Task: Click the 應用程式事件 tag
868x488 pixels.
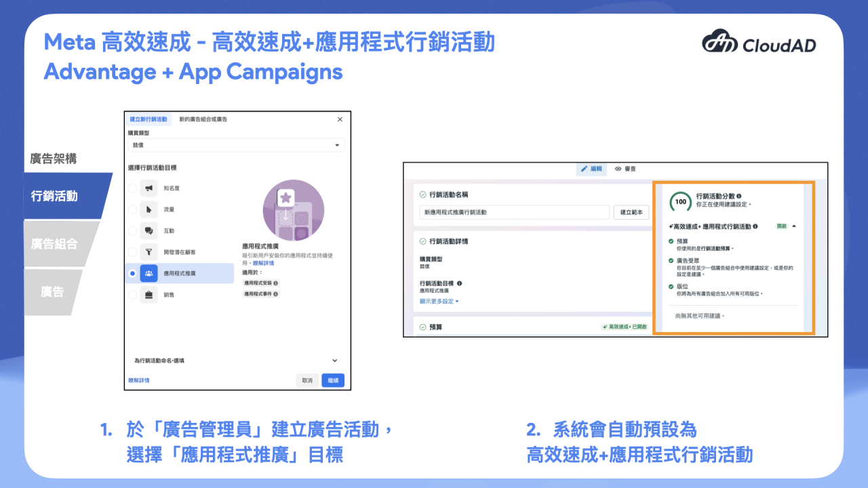Action: pyautogui.click(x=261, y=294)
